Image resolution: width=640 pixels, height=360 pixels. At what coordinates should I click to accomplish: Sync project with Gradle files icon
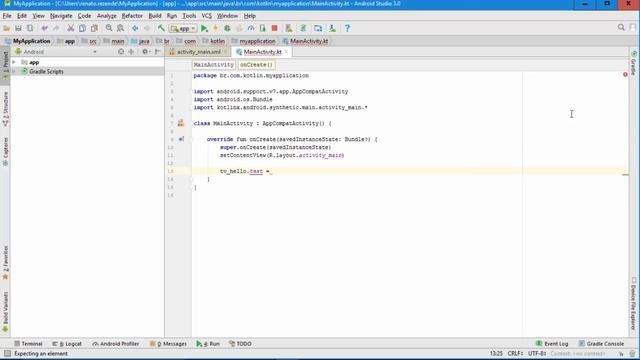303,28
